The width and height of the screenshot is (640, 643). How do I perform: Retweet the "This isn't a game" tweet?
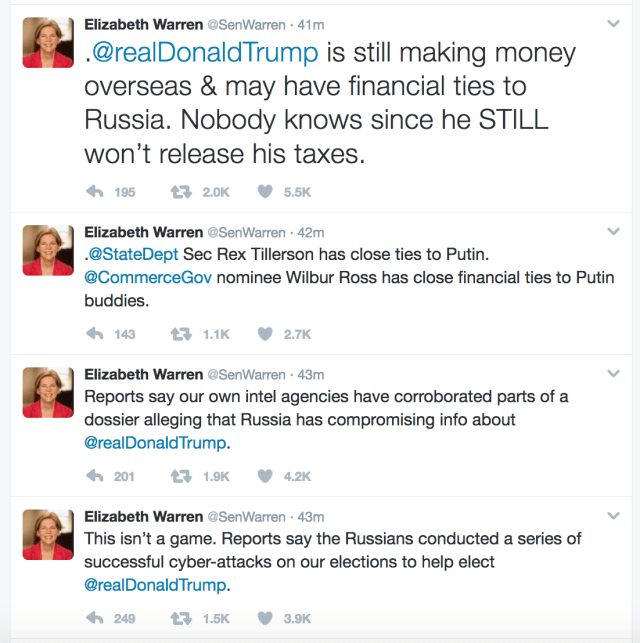[183, 618]
